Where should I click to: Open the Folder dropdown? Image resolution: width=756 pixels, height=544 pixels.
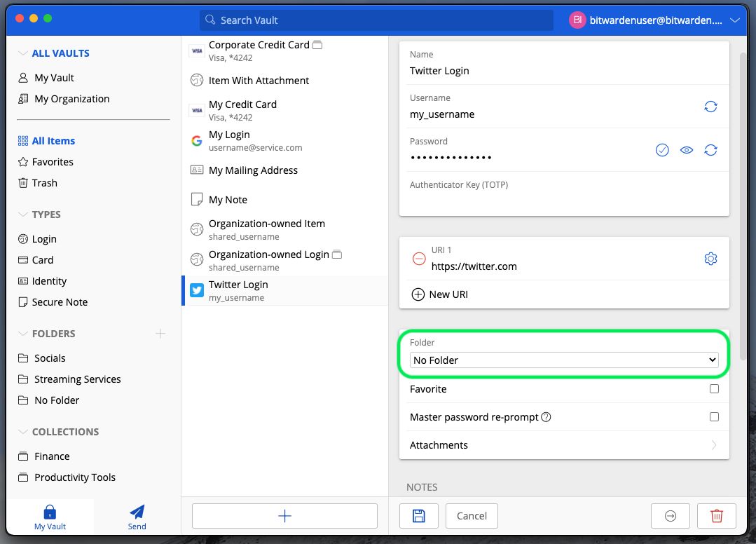563,360
